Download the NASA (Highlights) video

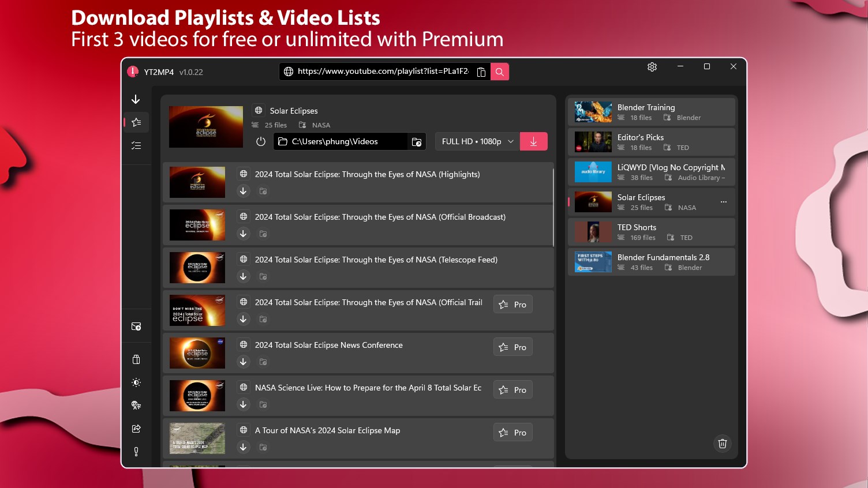[x=244, y=191]
